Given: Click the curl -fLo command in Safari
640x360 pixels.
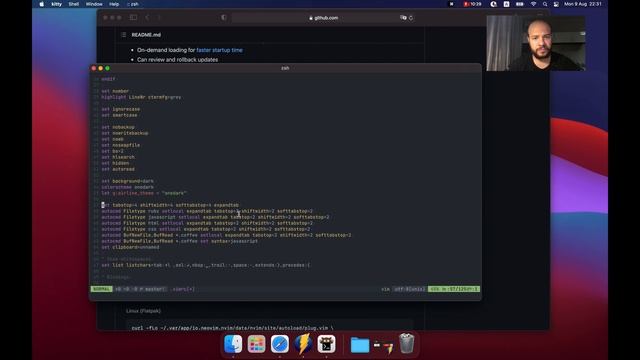Looking at the screenshot, I should (232, 328).
